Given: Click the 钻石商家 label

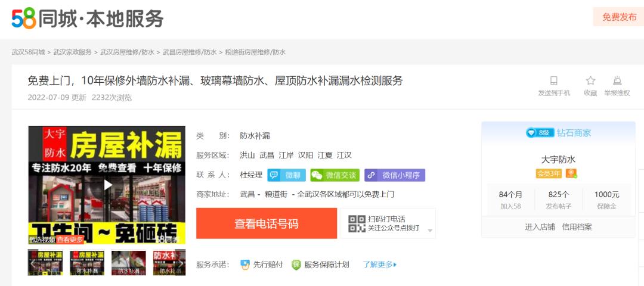Looking at the screenshot, I should [x=574, y=132].
